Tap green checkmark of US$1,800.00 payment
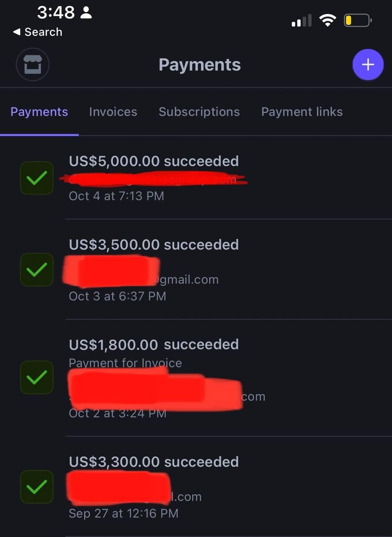The image size is (392, 537). coord(37,378)
